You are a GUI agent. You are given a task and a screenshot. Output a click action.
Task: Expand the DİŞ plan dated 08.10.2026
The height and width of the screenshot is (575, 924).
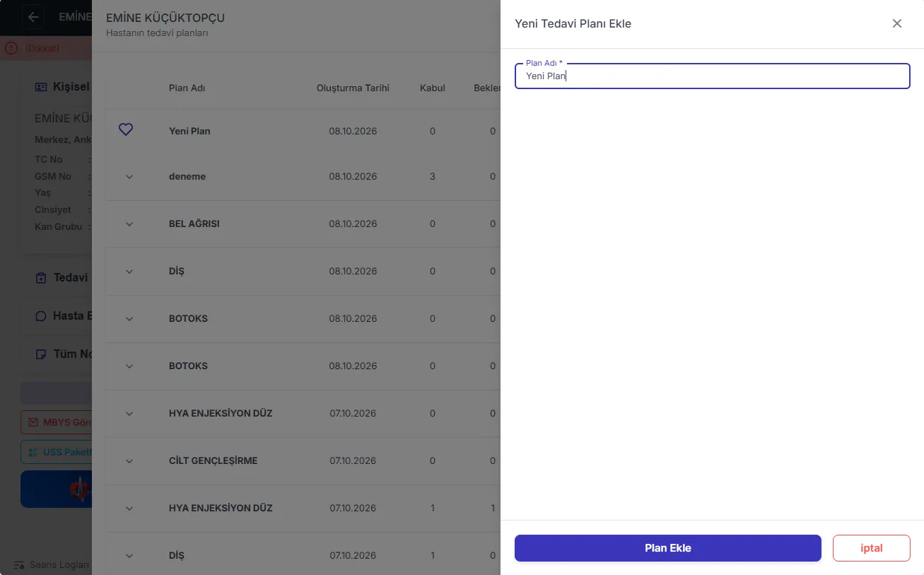coord(129,271)
